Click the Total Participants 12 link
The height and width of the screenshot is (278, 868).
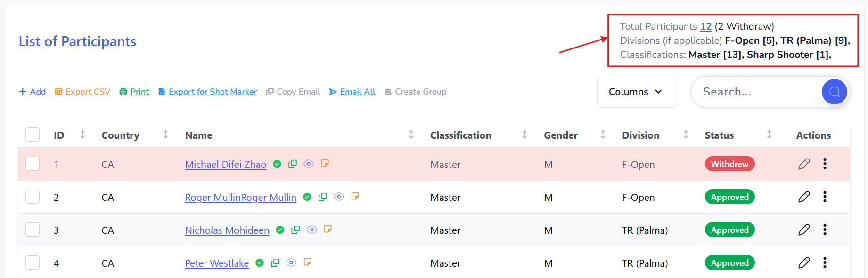[705, 26]
